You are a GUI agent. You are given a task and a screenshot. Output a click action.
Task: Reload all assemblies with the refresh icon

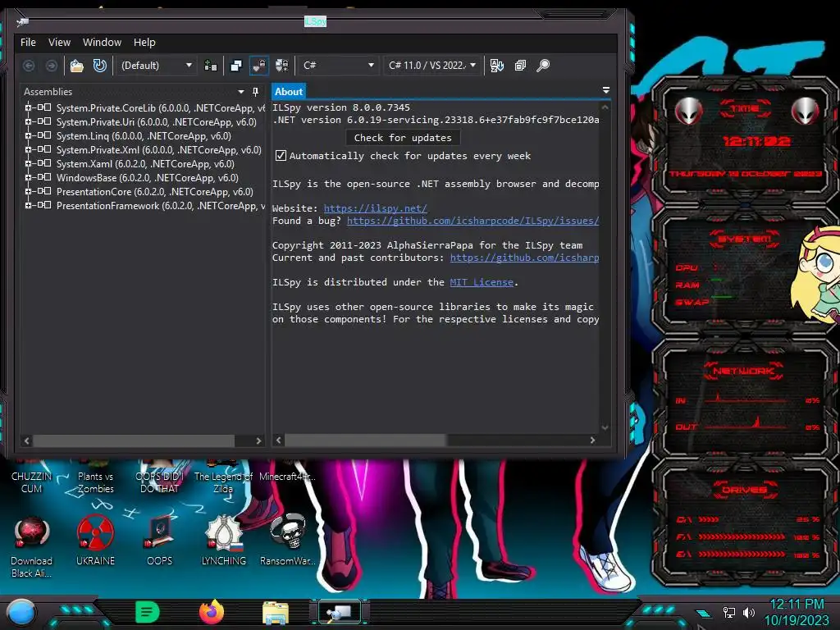coord(99,66)
